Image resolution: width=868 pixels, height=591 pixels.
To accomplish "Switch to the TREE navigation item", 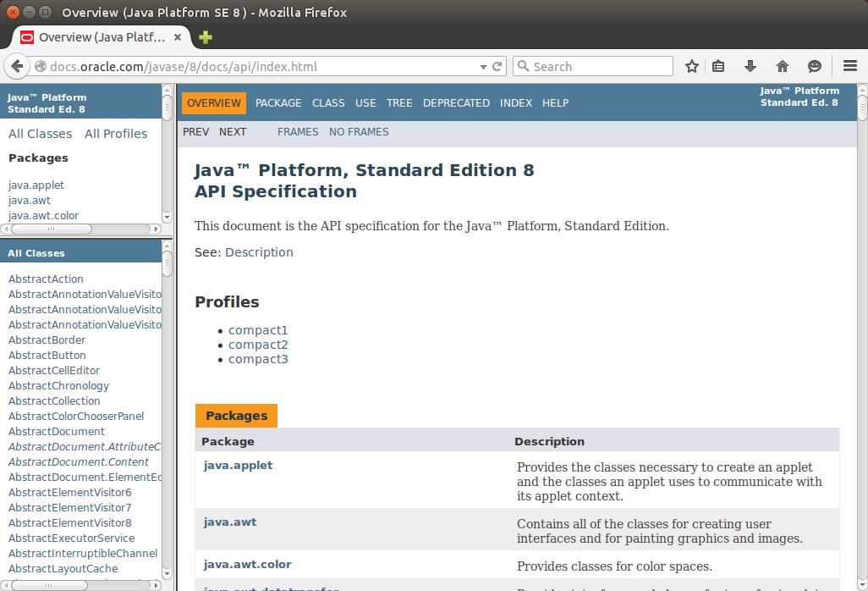I will 399,102.
